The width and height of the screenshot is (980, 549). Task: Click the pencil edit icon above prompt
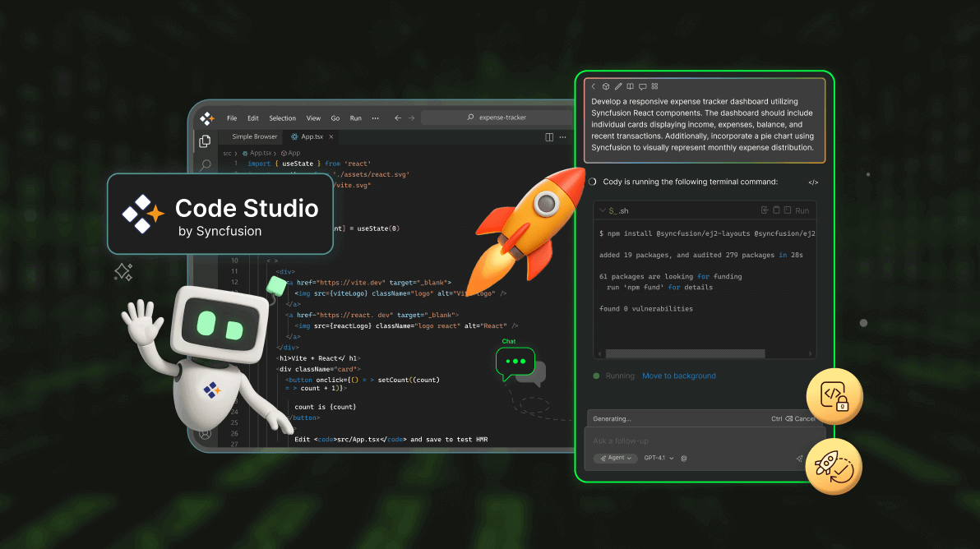(617, 86)
